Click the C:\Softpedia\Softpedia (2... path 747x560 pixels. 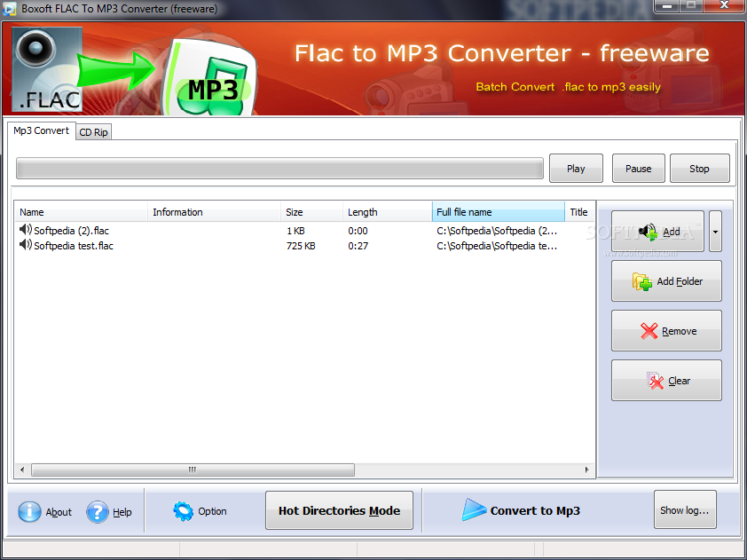tap(497, 231)
